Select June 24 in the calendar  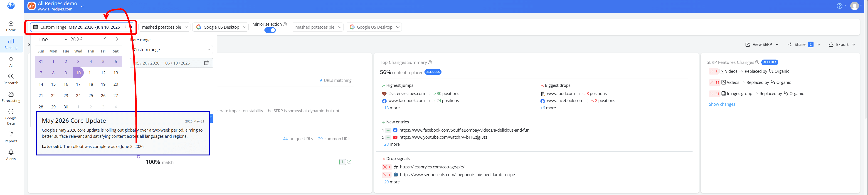click(x=78, y=96)
